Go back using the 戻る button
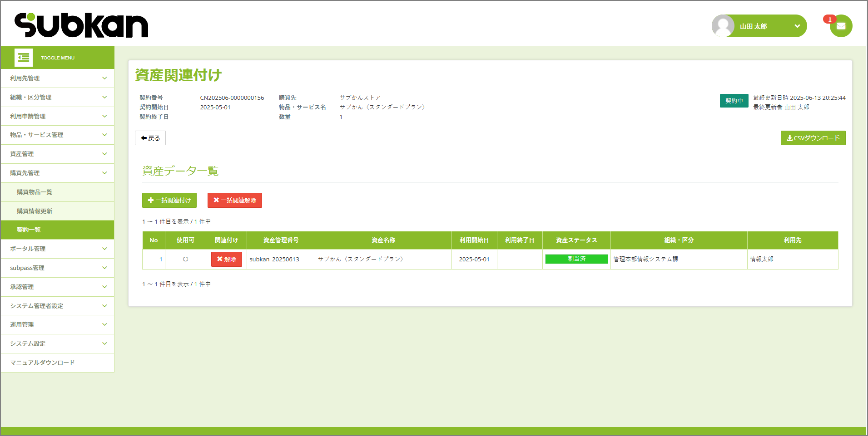Screen dimensions: 868x436 150,138
